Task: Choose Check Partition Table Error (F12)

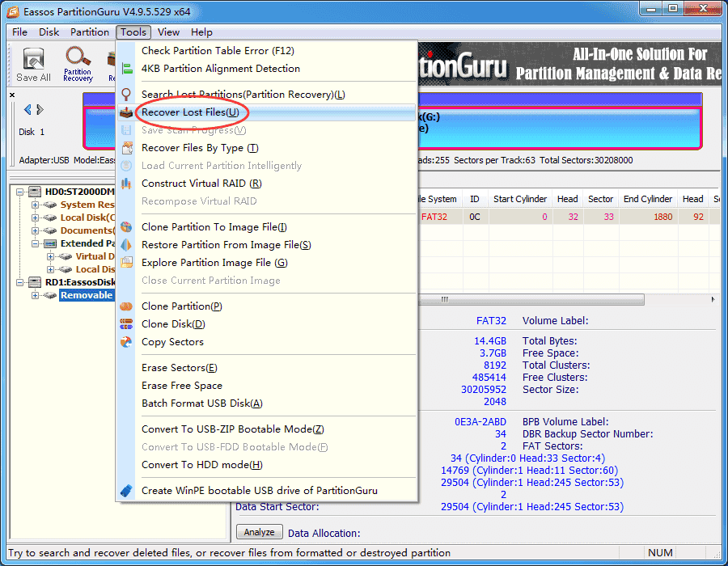Action: coord(266,51)
